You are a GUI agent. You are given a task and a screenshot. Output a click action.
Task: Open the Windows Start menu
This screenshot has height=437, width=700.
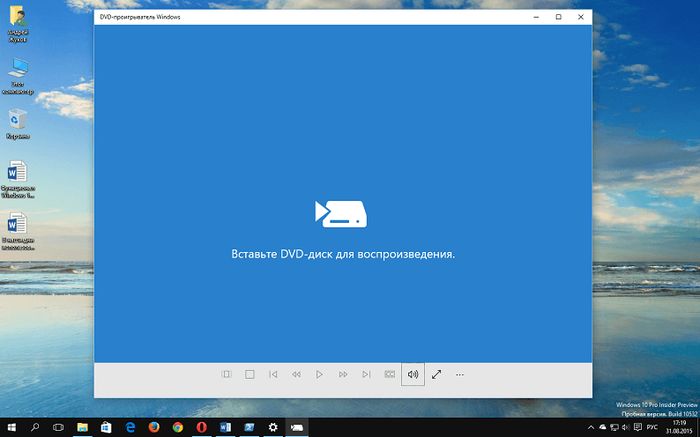coord(12,427)
